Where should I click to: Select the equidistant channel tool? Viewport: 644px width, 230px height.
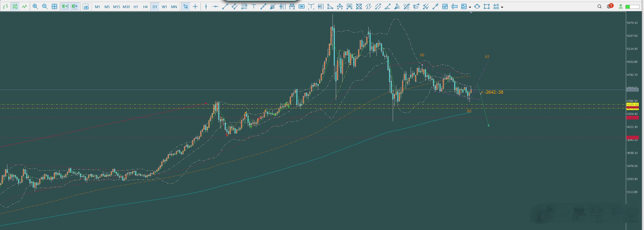[x=235, y=7]
